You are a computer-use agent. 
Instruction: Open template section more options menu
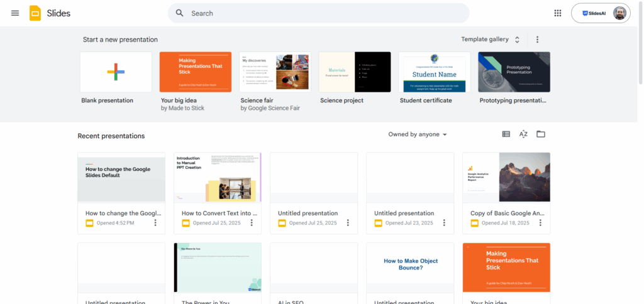coord(537,40)
